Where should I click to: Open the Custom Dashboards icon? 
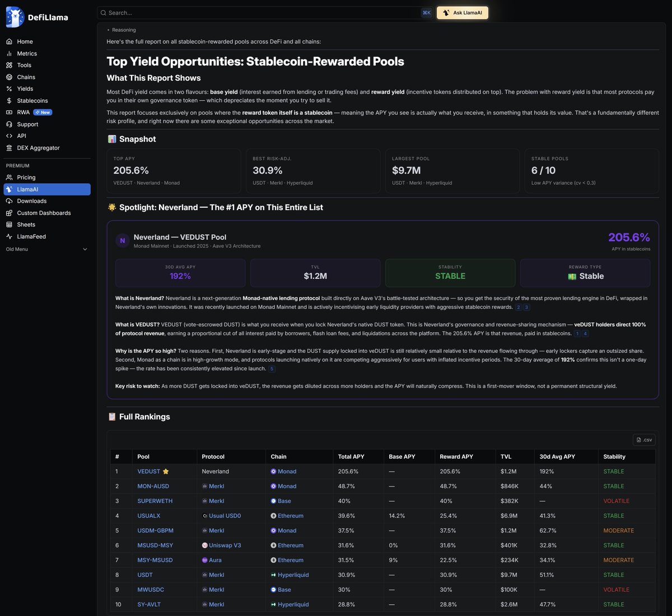(x=9, y=213)
